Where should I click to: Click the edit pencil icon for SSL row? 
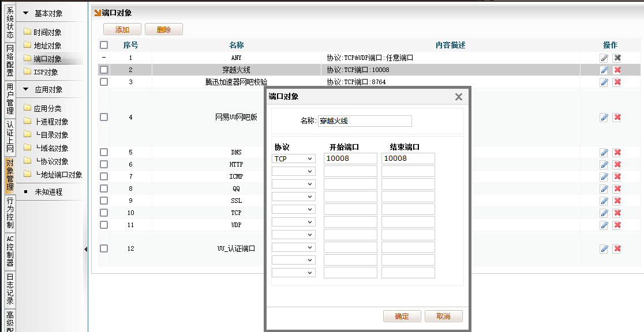(x=604, y=201)
